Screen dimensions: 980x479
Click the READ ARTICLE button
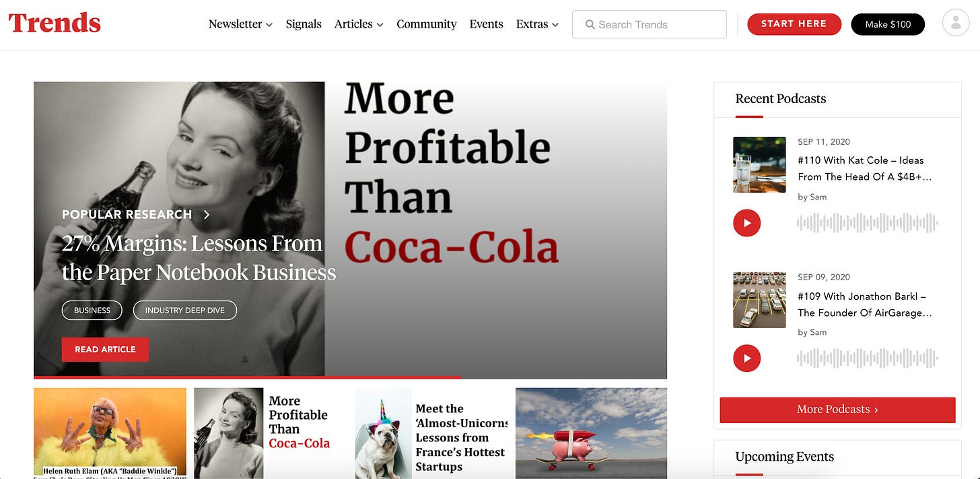pyautogui.click(x=105, y=350)
